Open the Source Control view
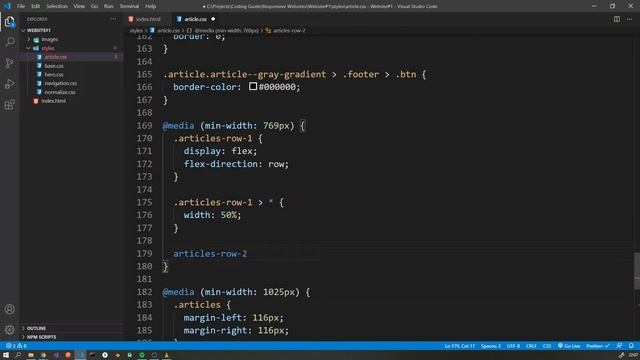The image size is (640, 360). [x=9, y=63]
